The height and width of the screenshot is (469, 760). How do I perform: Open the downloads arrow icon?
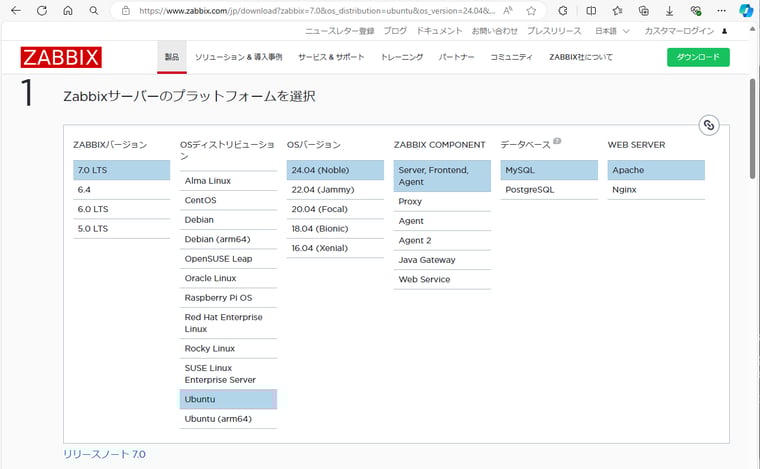click(x=669, y=11)
